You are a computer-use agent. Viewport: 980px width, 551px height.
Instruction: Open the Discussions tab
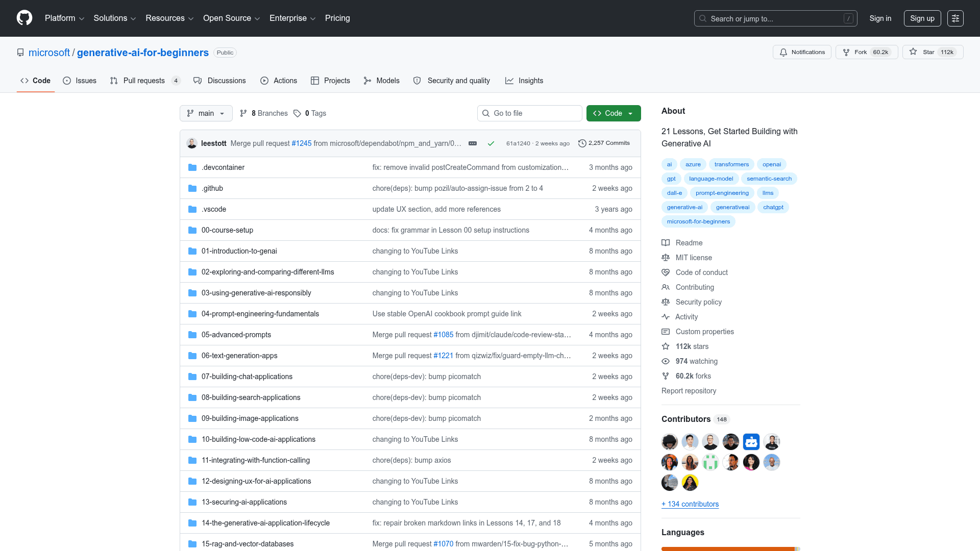pos(219,81)
